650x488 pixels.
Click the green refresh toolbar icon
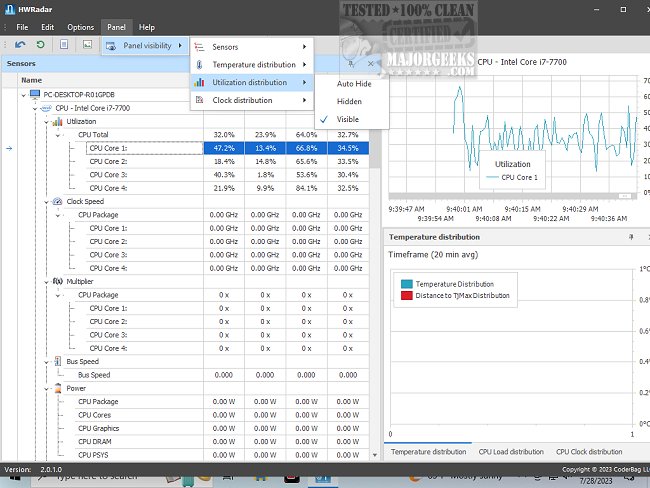(x=41, y=45)
